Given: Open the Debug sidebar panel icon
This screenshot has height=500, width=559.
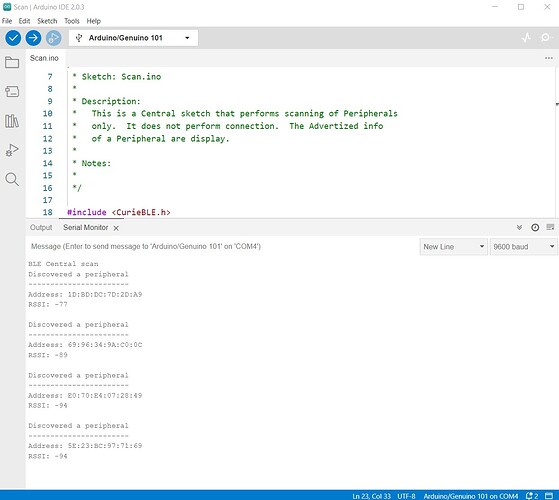Looking at the screenshot, I should click(12, 150).
